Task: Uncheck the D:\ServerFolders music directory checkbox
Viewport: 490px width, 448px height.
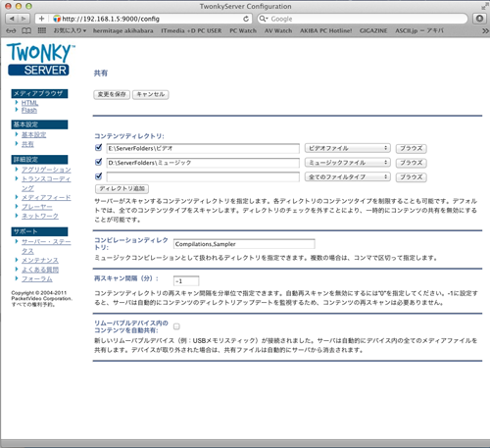Action: (x=98, y=162)
